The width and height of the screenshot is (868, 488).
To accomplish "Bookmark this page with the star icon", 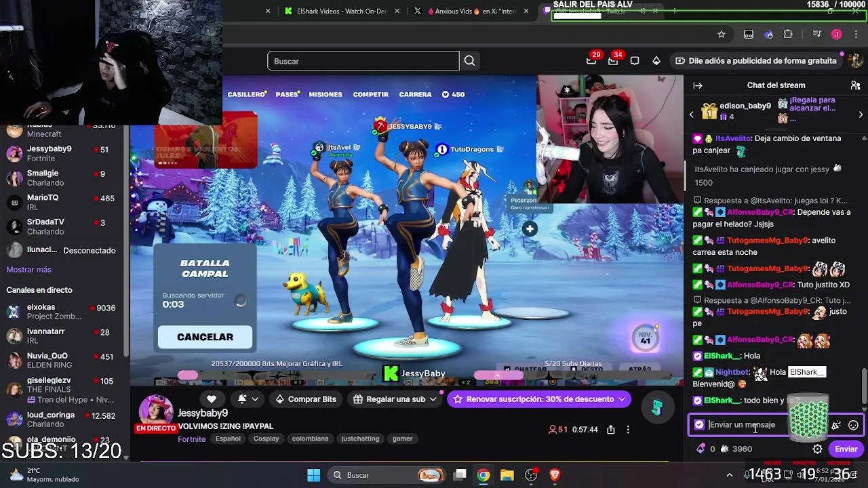I will point(722,34).
